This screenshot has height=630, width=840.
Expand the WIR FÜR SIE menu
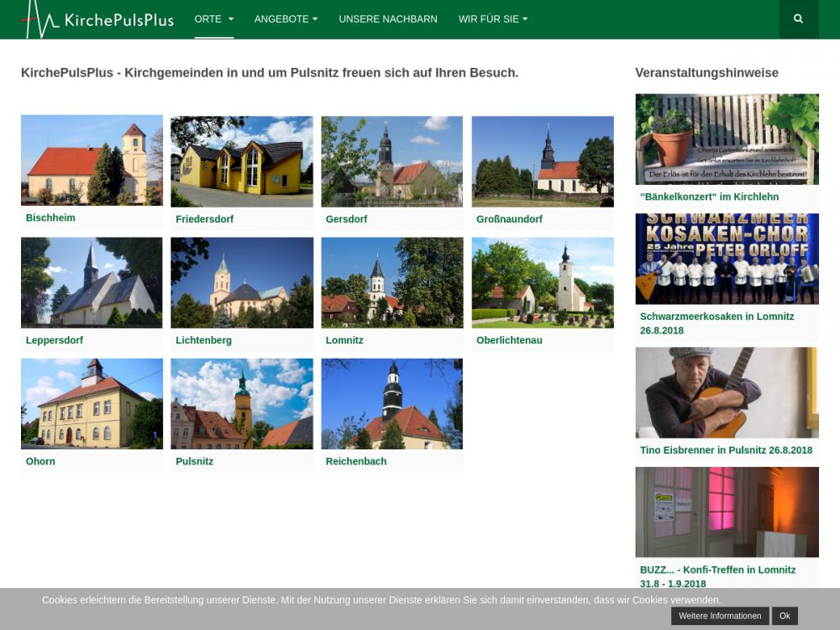492,18
